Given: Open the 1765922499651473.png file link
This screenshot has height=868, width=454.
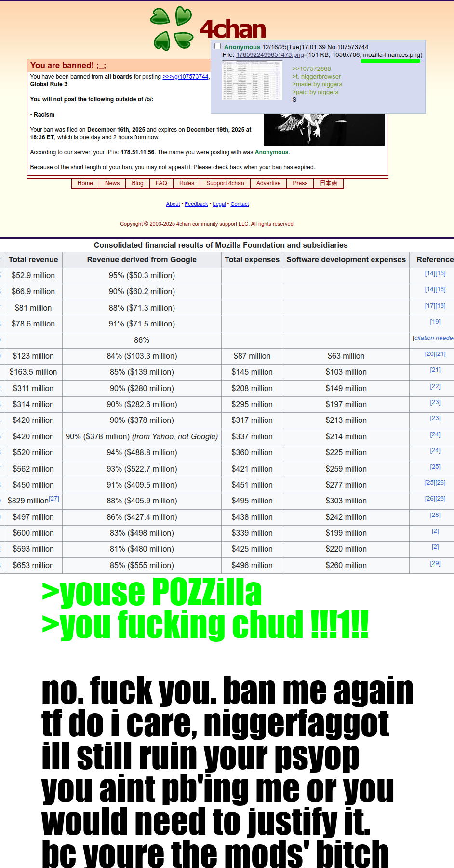Looking at the screenshot, I should point(270,55).
